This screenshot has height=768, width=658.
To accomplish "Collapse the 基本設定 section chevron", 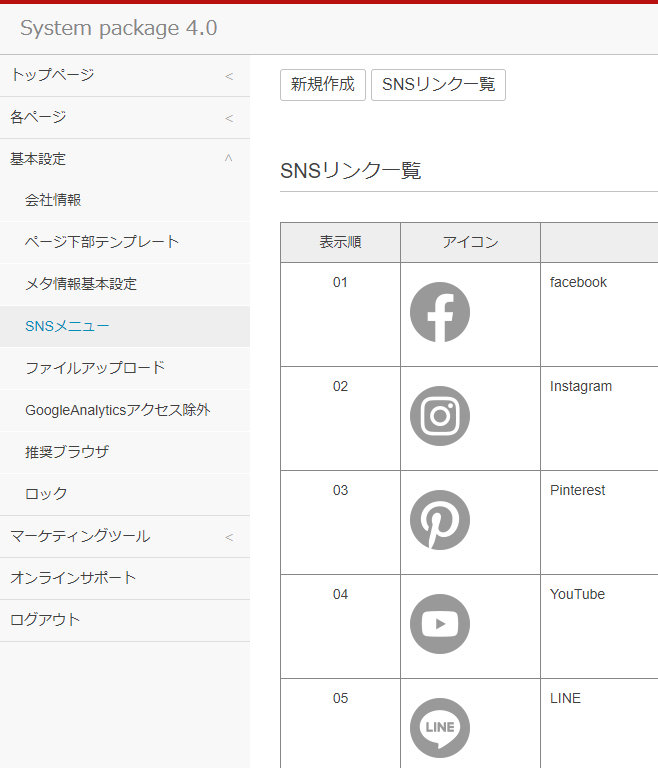I will [228, 158].
